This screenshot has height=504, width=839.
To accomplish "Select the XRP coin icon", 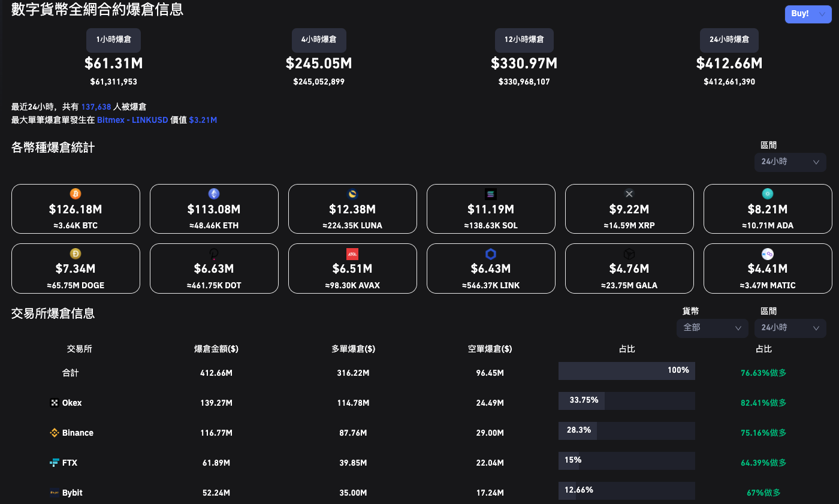I will click(x=629, y=194).
